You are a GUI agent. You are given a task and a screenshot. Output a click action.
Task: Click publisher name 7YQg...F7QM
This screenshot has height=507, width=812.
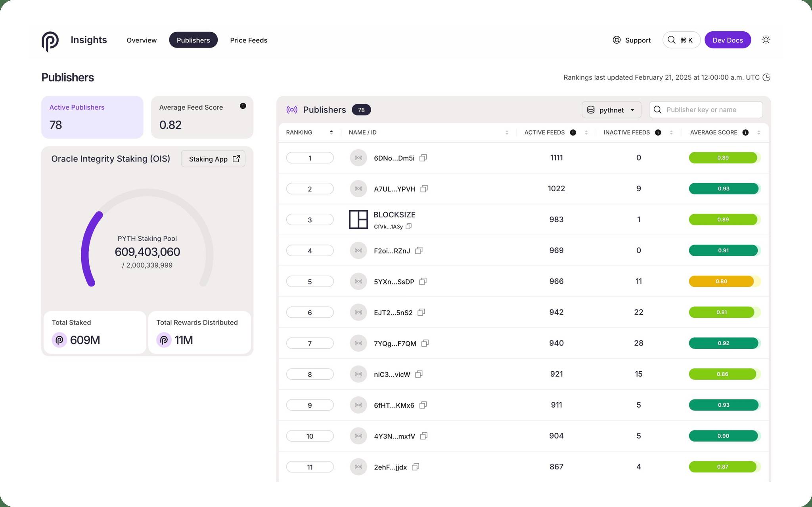pyautogui.click(x=395, y=344)
